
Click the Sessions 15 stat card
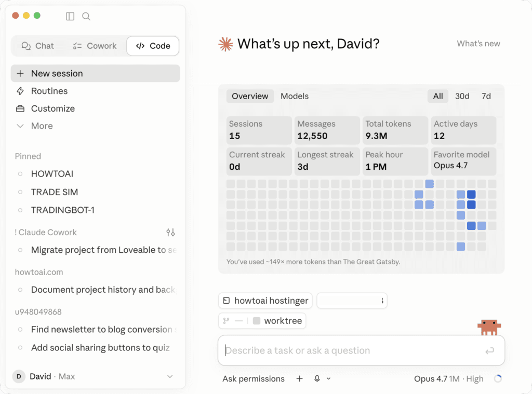pyautogui.click(x=259, y=130)
